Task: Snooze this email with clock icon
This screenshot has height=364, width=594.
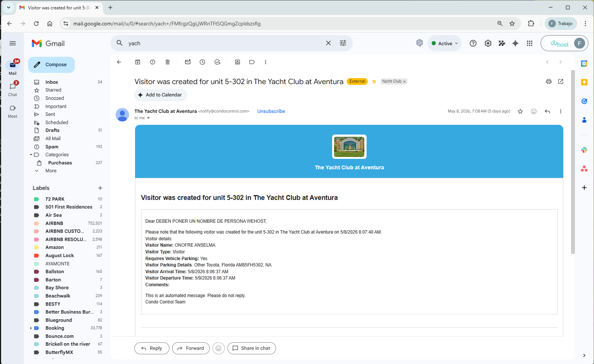Action: pyautogui.click(x=202, y=62)
